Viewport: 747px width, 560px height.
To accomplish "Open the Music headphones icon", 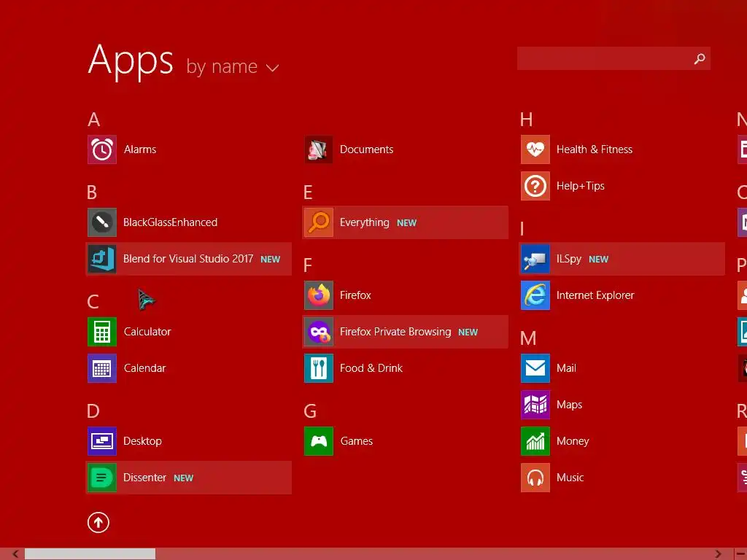I will pyautogui.click(x=535, y=478).
